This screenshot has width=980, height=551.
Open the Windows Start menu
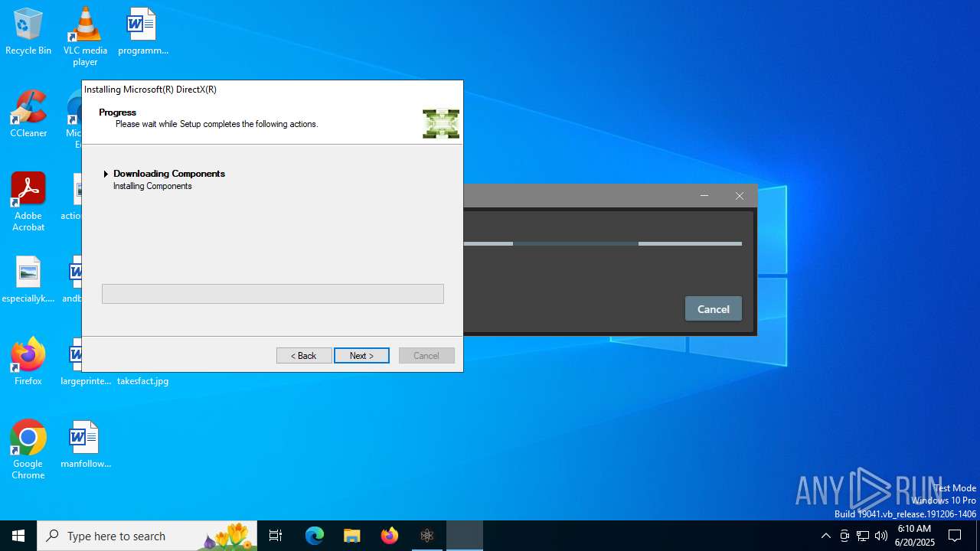coord(18,536)
